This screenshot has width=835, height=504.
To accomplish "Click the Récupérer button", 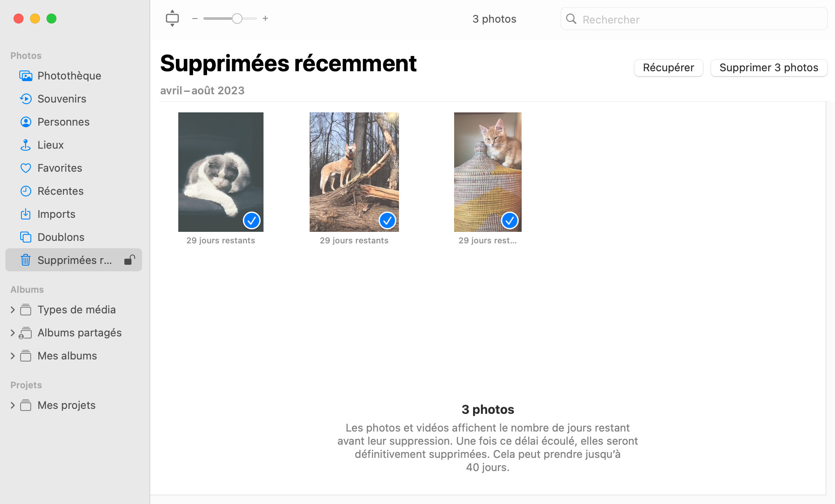I will click(x=668, y=68).
